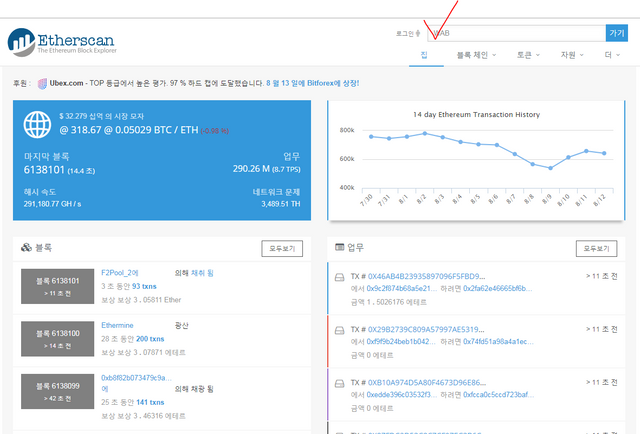Open the 블록 6138100 tile
Viewport: 640px width, 434px height.
click(58, 339)
